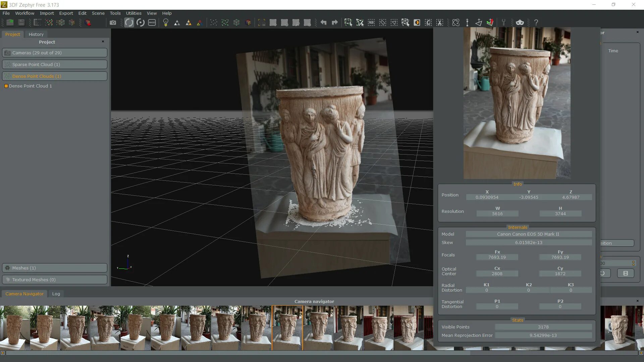Viewport: 644px width, 362px height.
Task: Toggle visibility of Sparse Point Cloud
Action: 7,64
